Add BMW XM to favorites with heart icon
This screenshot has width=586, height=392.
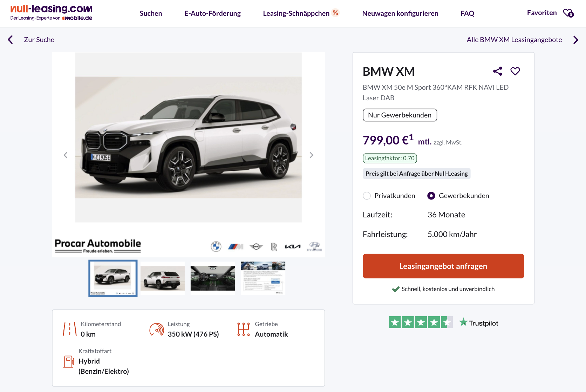point(515,71)
